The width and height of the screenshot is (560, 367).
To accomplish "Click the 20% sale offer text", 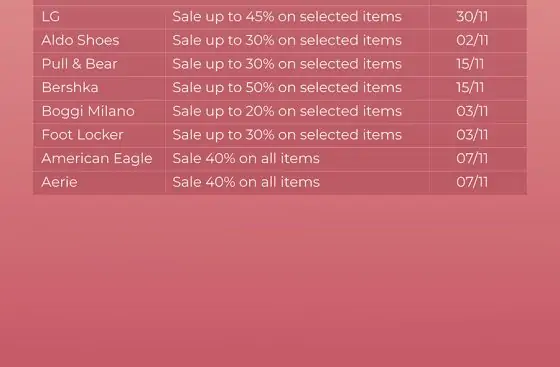I will click(x=287, y=111).
